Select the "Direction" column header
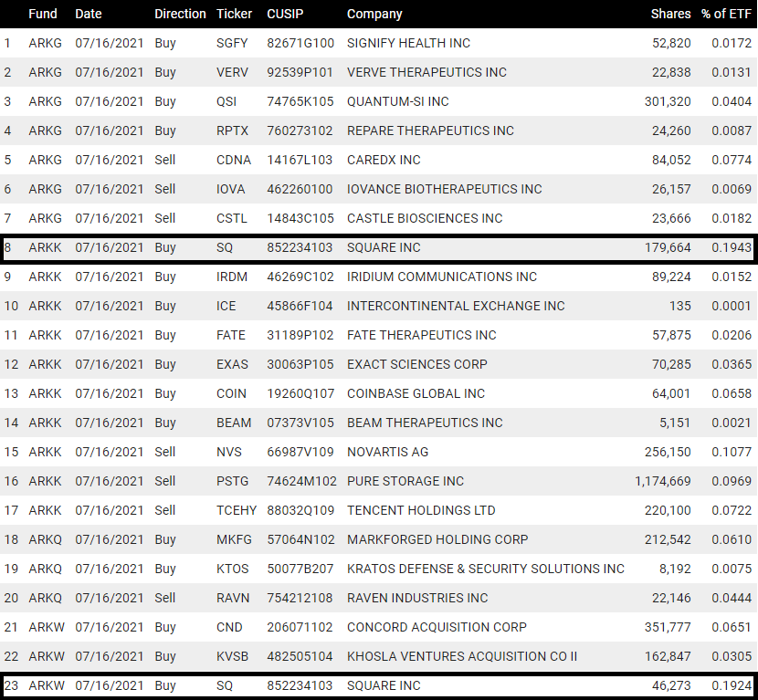 [x=180, y=14]
